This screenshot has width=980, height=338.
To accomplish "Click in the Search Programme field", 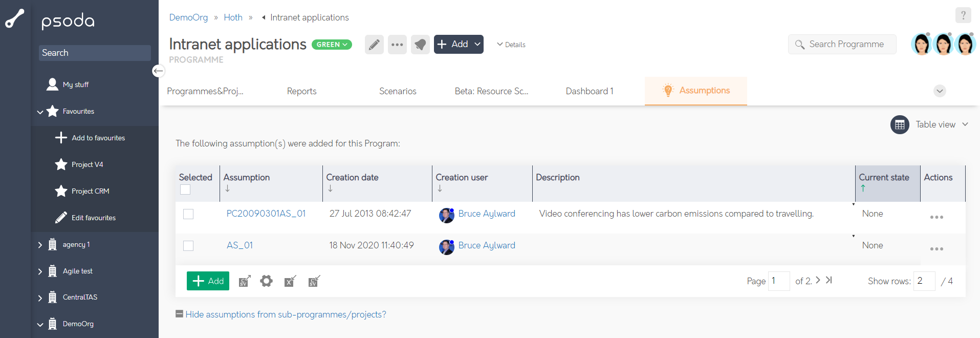I will coord(846,45).
